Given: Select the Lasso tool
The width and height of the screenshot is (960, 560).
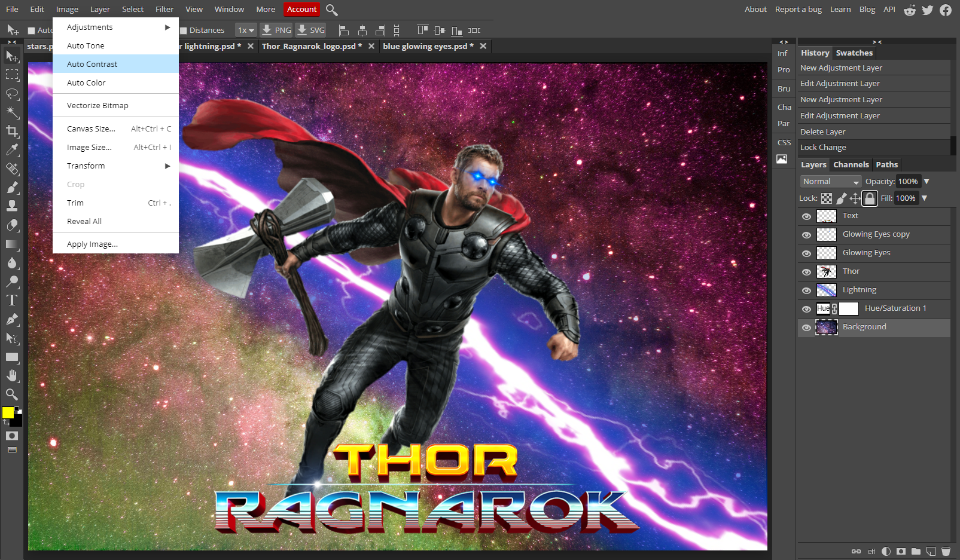Looking at the screenshot, I should pos(12,94).
